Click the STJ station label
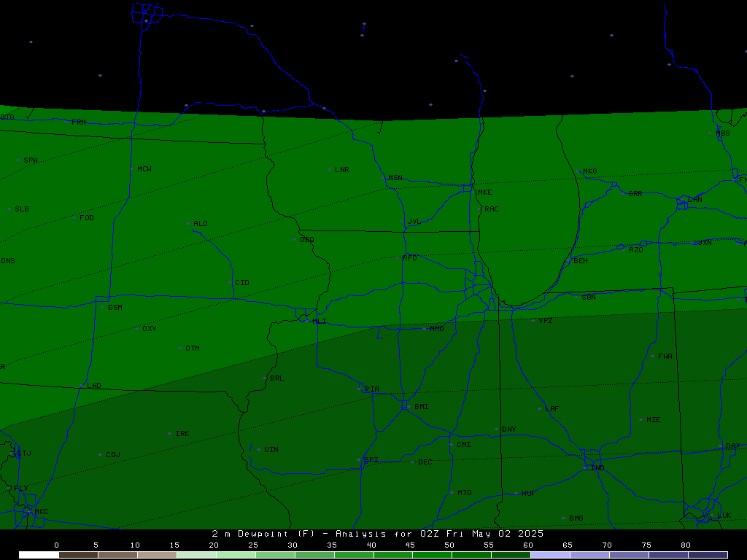The image size is (747, 560). 24,454
